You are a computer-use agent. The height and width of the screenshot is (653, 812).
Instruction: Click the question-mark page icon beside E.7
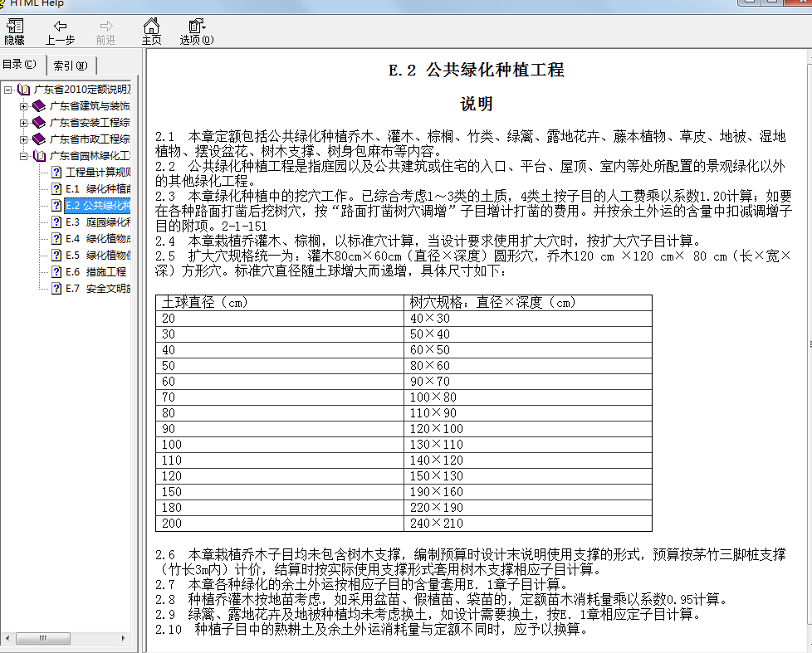click(x=56, y=288)
